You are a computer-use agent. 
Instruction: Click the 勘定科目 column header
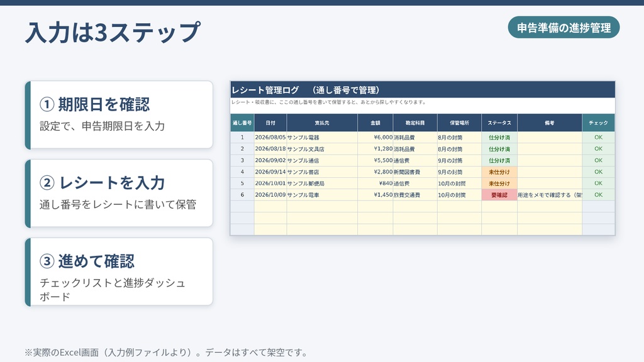tap(415, 123)
